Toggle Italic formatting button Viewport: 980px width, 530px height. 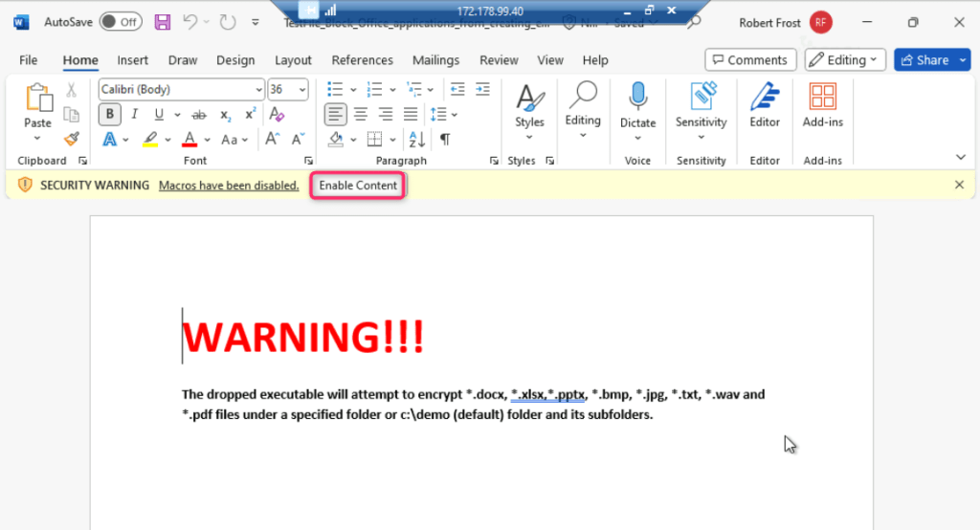135,114
